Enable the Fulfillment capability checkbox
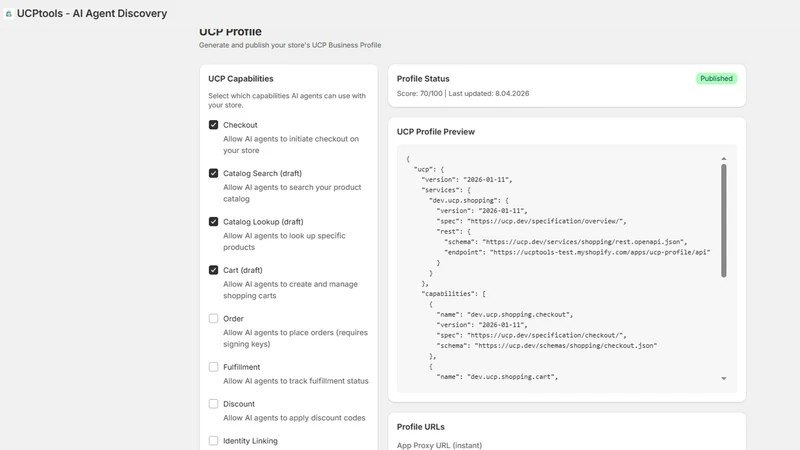This screenshot has width=800, height=450. tap(213, 367)
